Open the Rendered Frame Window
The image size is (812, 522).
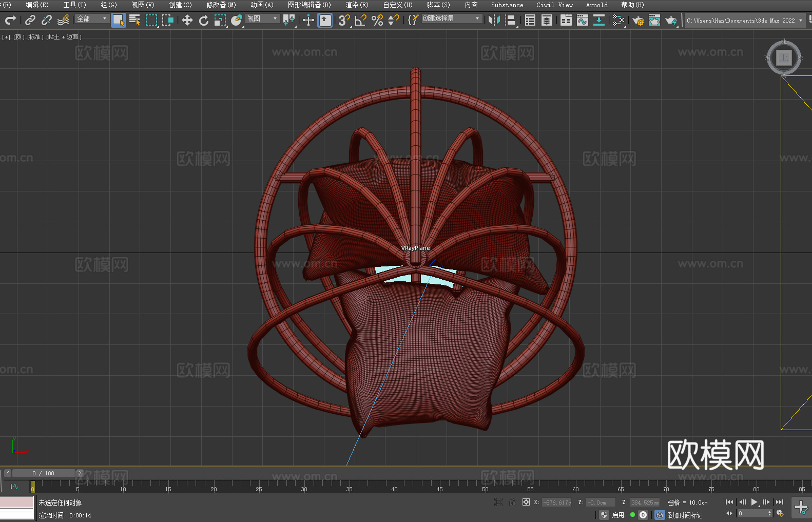coord(654,20)
